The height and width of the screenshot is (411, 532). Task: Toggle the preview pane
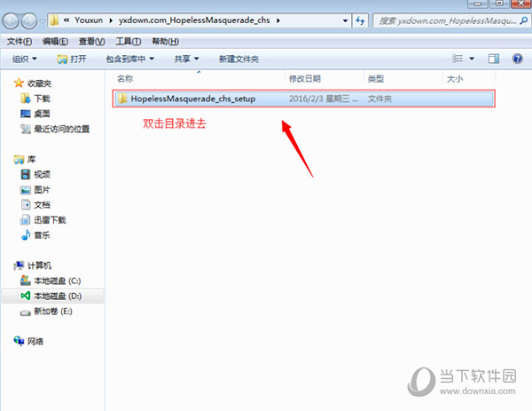[x=494, y=59]
